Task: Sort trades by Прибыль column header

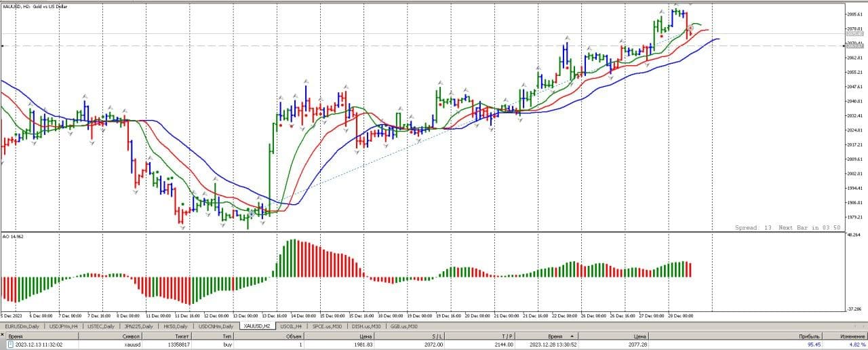Action: (809, 336)
